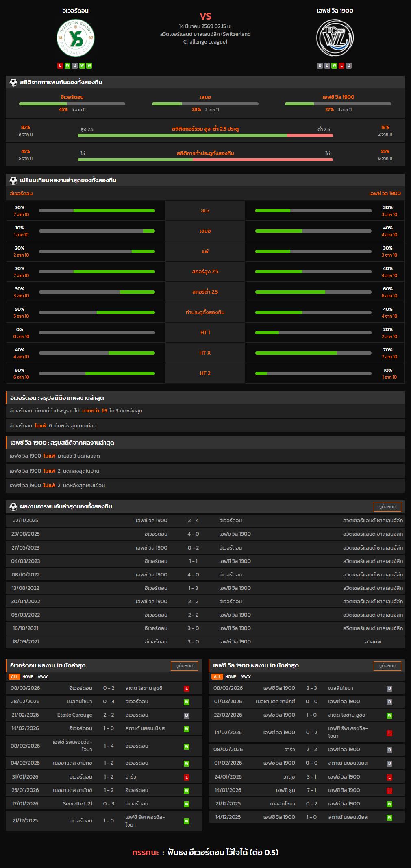Select AWAY tab in อีเวอร์ดอน last 10 matches
This screenshot has width=411, height=868.
tap(43, 677)
